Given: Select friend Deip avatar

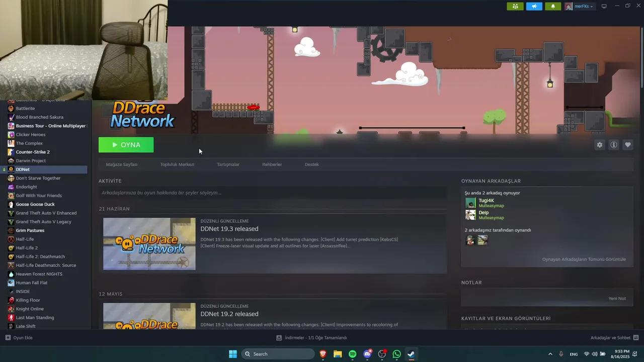Looking at the screenshot, I should coord(470,215).
